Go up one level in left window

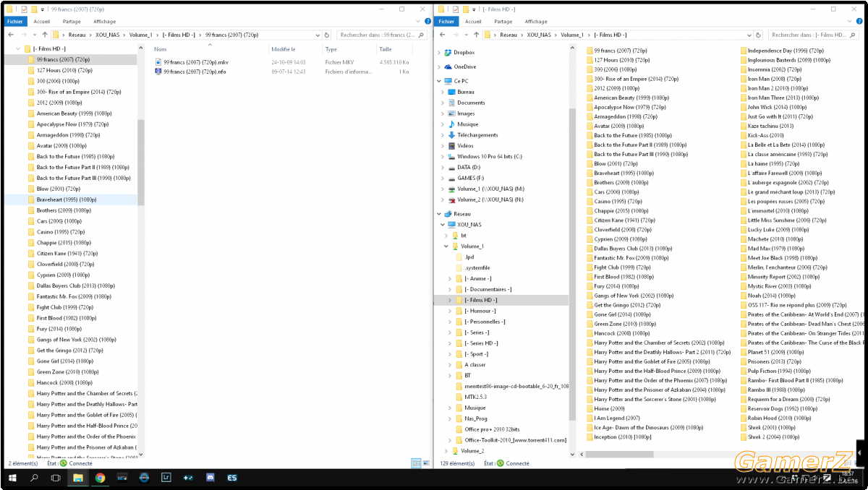[45, 35]
